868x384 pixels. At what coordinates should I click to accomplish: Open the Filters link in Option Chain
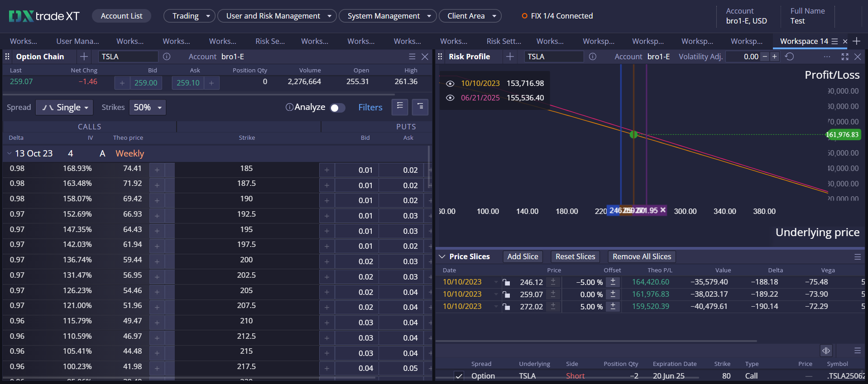[370, 108]
